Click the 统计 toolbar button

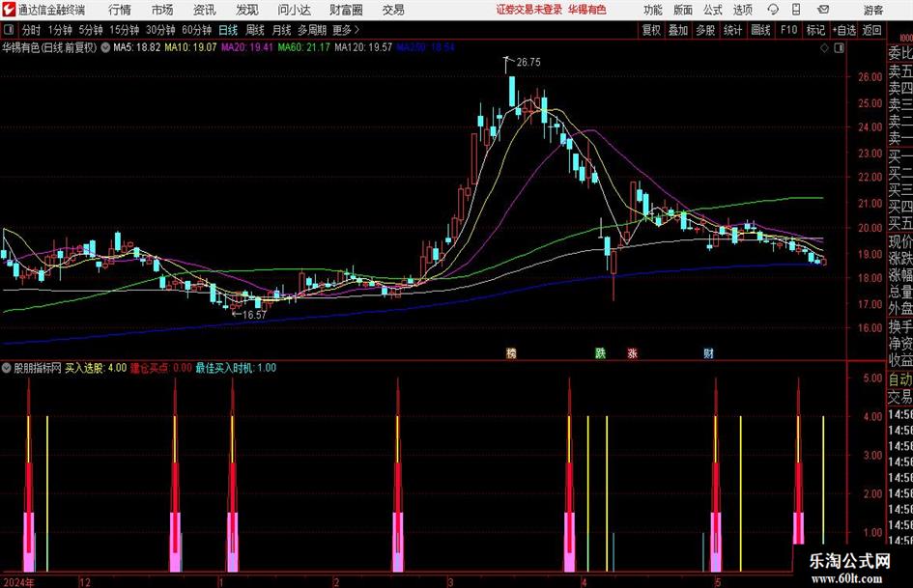click(x=732, y=30)
